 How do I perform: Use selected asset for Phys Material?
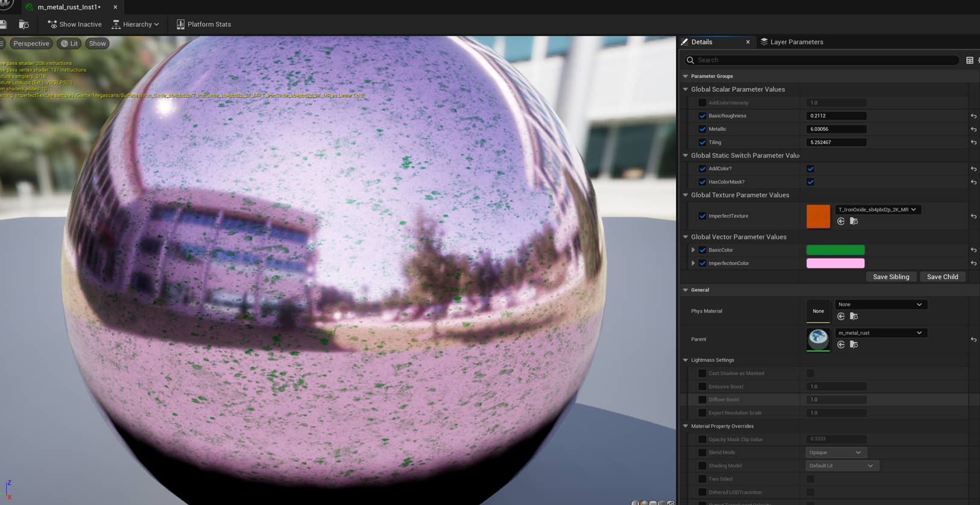point(841,316)
